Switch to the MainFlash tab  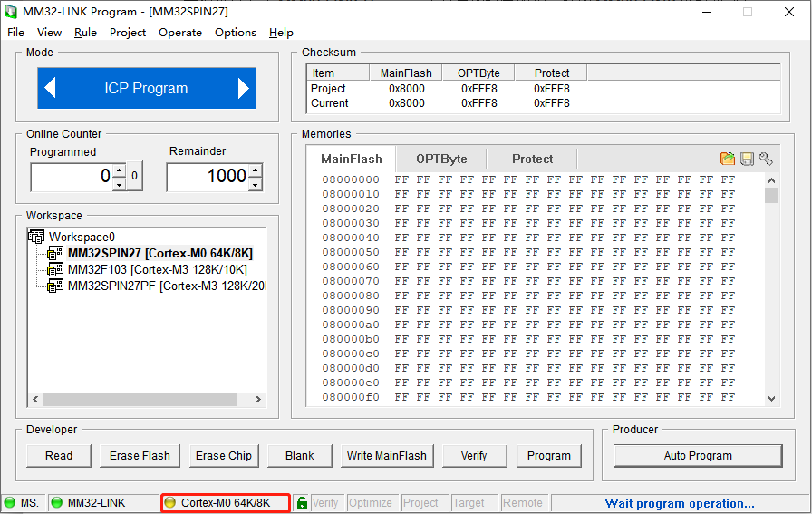pos(352,159)
